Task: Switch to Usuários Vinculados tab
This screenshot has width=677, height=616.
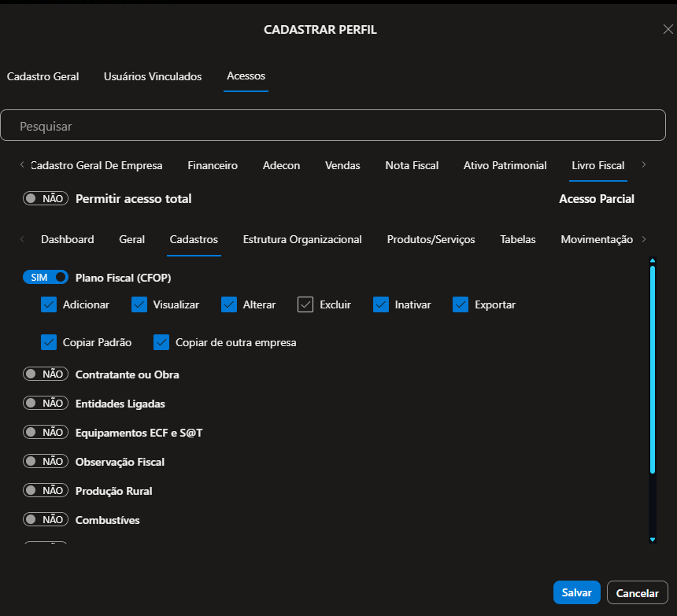Action: pos(153,77)
